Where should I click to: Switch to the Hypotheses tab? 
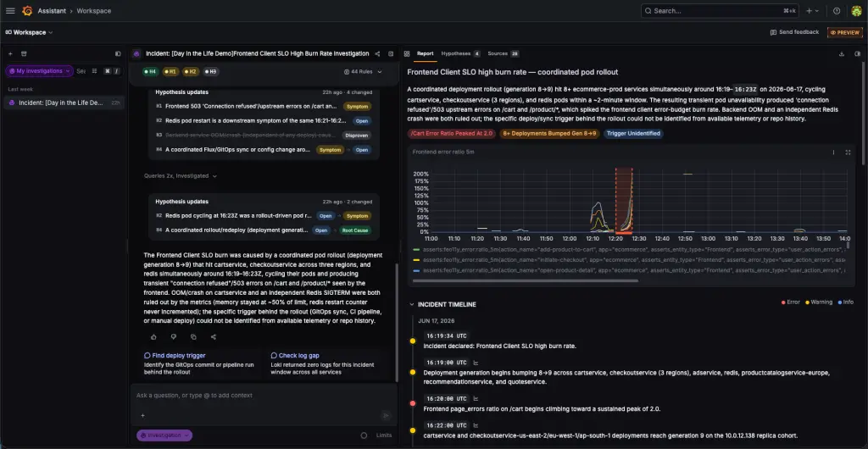460,53
